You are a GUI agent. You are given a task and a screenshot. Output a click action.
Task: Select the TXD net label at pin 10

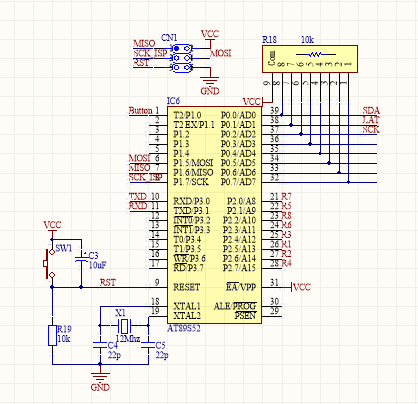[138, 196]
